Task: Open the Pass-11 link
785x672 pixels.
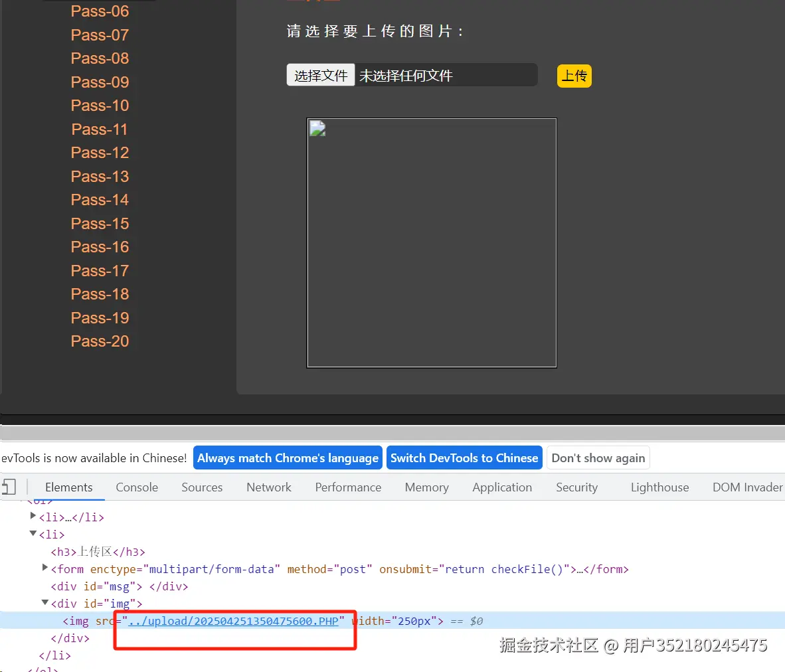Action: tap(100, 129)
